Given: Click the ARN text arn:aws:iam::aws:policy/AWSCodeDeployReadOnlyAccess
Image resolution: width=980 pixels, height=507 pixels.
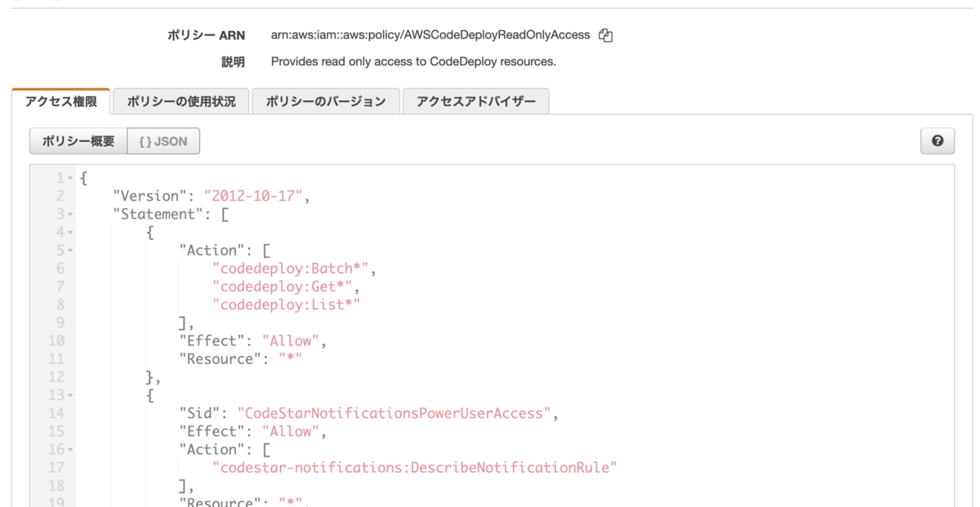Looking at the screenshot, I should click(x=430, y=35).
